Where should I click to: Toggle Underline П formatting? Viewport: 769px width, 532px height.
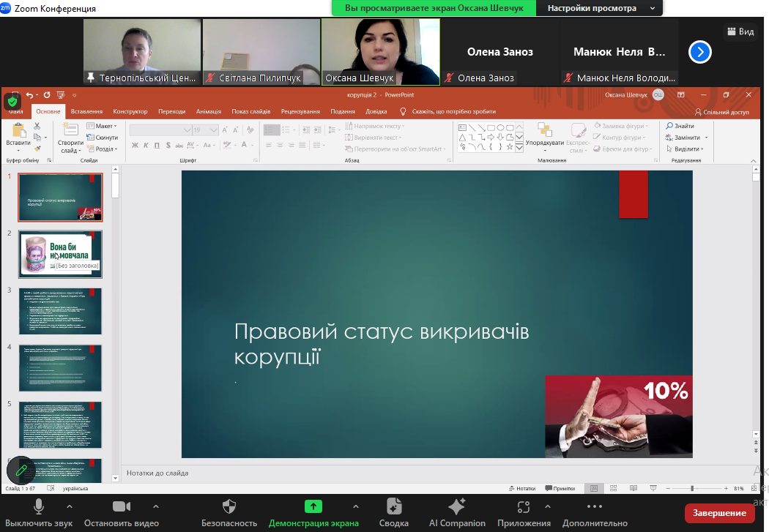[x=157, y=145]
